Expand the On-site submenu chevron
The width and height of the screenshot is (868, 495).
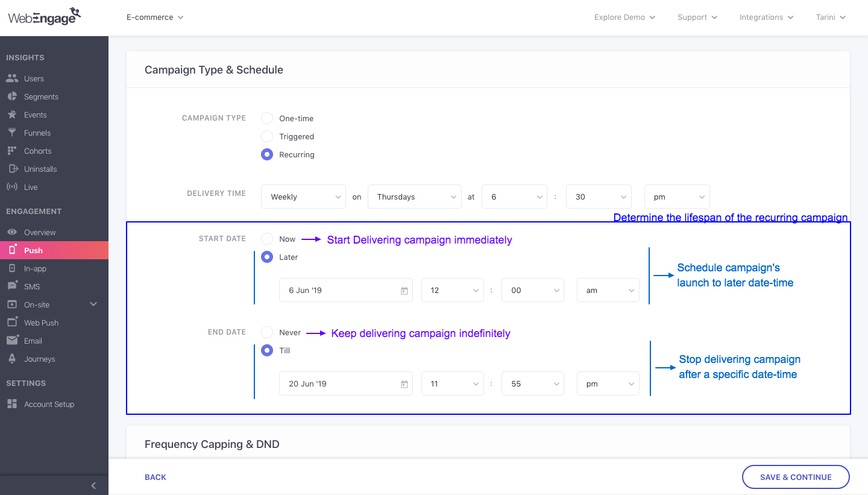pyautogui.click(x=93, y=304)
